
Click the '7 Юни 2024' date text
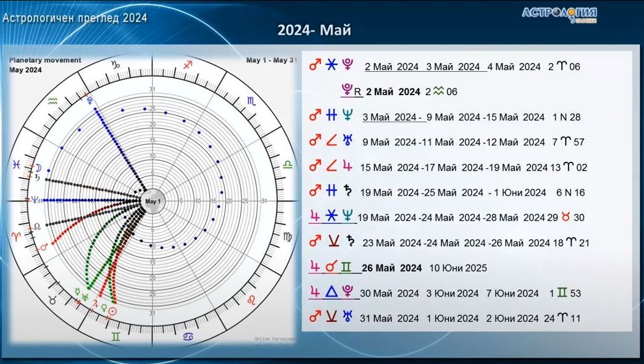coord(512,294)
